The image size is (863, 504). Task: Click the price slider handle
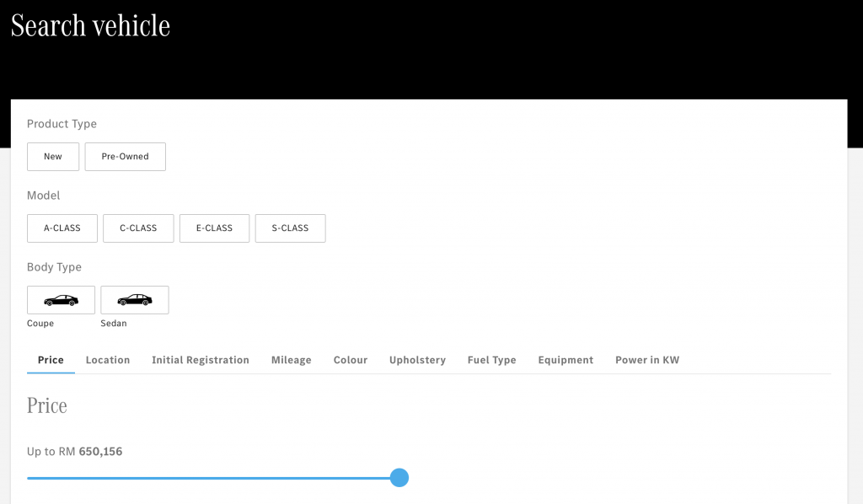(399, 478)
